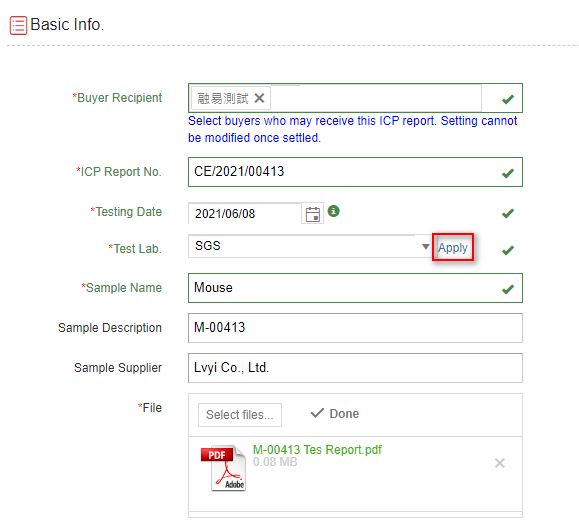Focus the Sample Name field containing Mouse

pos(355,288)
